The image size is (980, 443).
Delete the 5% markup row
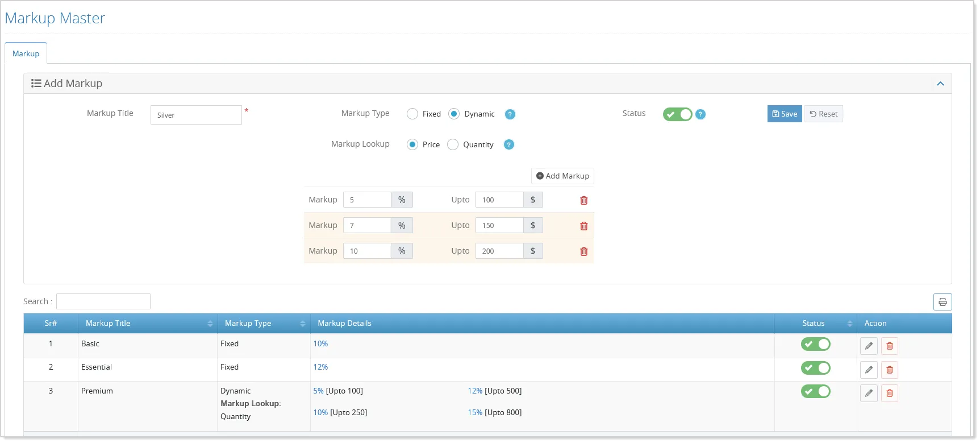point(583,200)
